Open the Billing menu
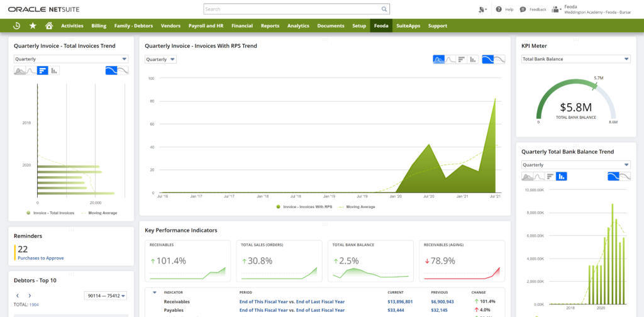644x317 pixels. tap(99, 25)
